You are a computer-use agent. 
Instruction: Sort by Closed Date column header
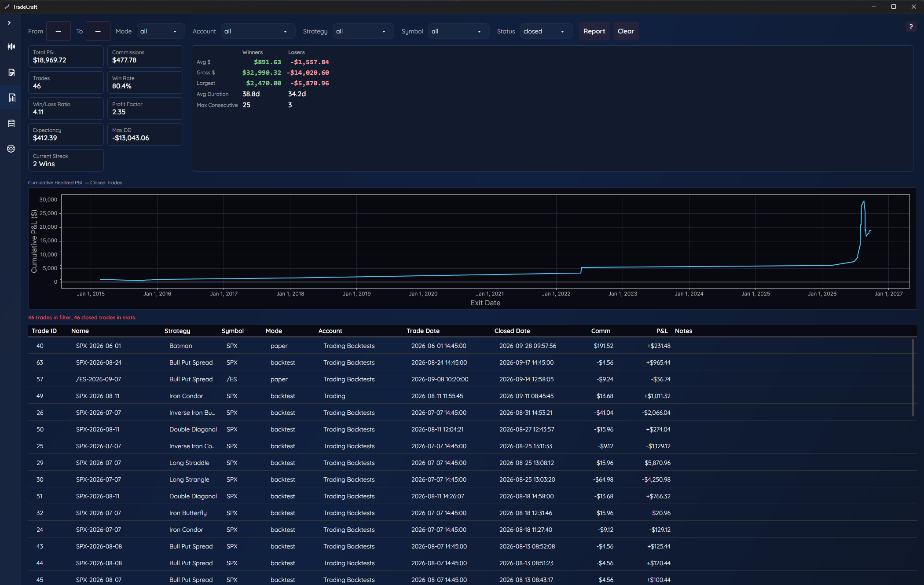click(x=512, y=331)
